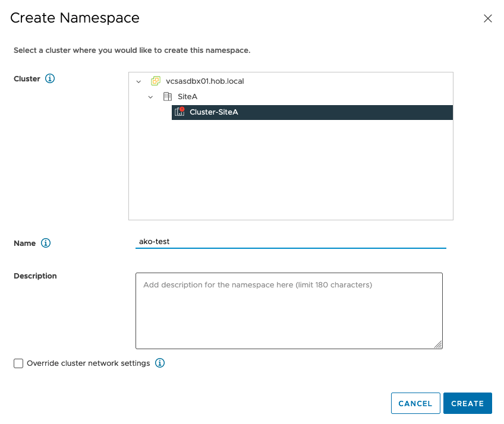Close the Create Namespace dialog

[488, 18]
